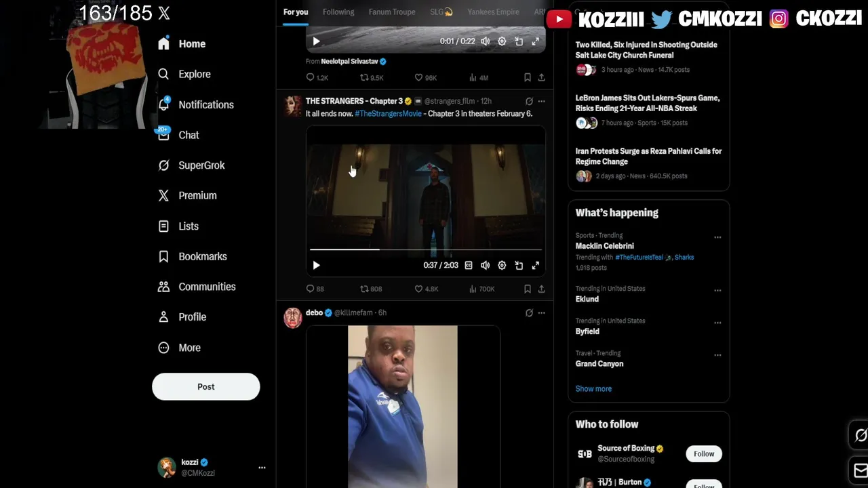
Task: Like the top post with 96K likes
Action: click(418, 78)
